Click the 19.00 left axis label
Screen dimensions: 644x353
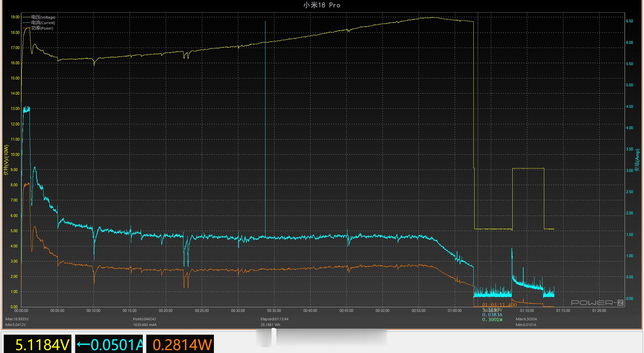[15, 17]
